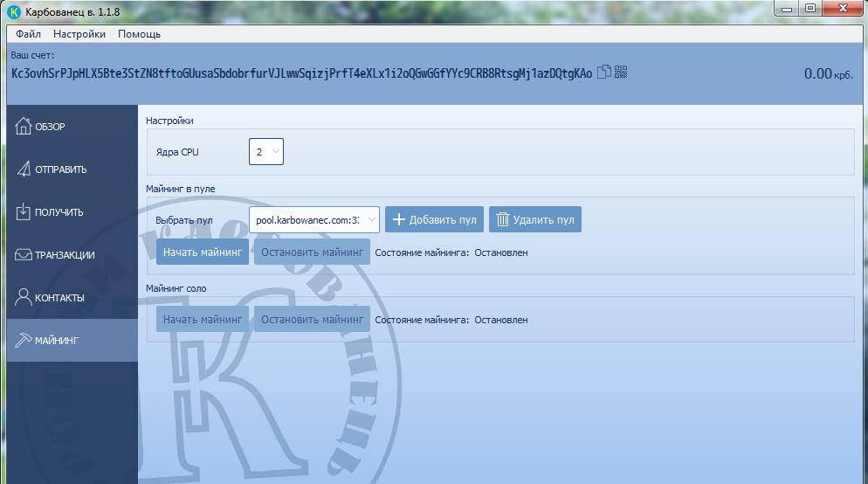
Task: Click solo Остановить майнинг button
Action: click(312, 320)
